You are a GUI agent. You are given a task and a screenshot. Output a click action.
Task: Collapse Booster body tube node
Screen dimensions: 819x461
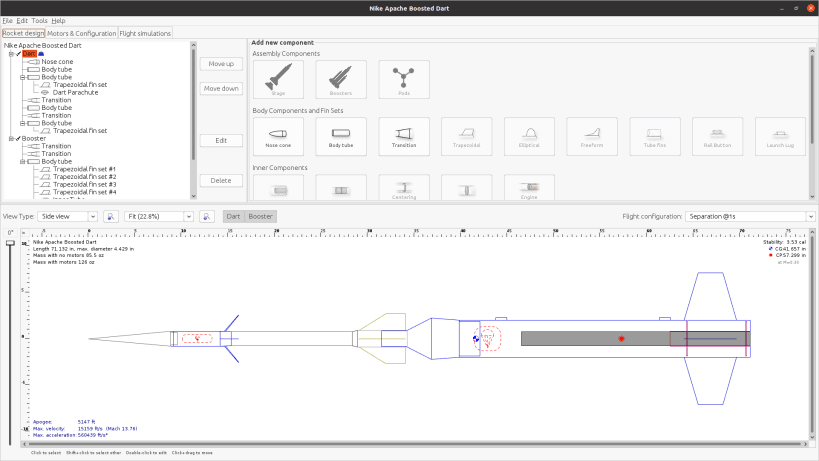[x=22, y=162]
